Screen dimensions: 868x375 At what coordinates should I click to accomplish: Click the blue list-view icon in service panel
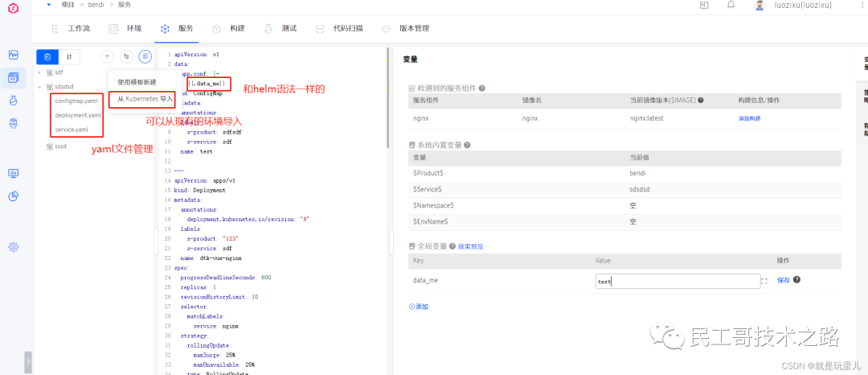[47, 56]
